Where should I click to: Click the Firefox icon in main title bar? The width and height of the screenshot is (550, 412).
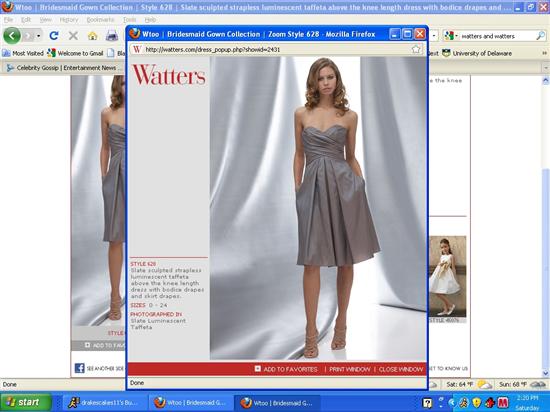[7, 7]
